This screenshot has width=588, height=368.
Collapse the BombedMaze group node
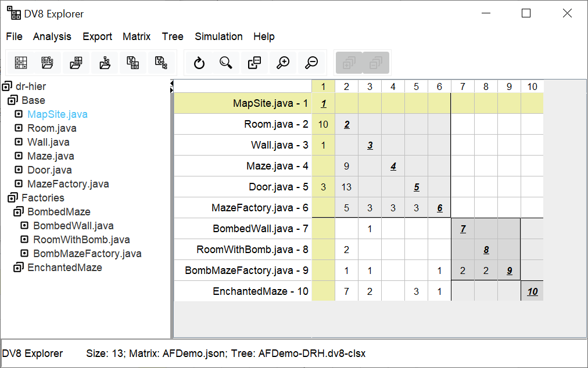(19, 211)
